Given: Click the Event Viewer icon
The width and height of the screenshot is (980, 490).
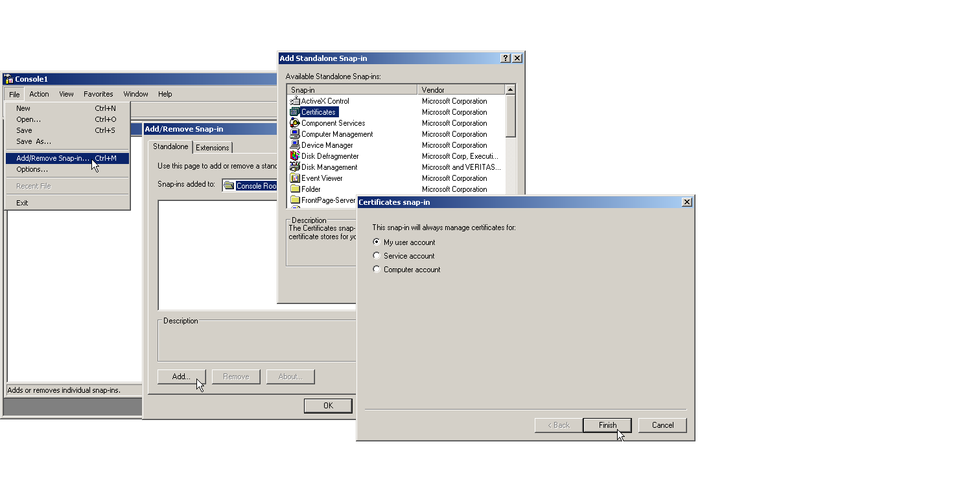Looking at the screenshot, I should [295, 178].
